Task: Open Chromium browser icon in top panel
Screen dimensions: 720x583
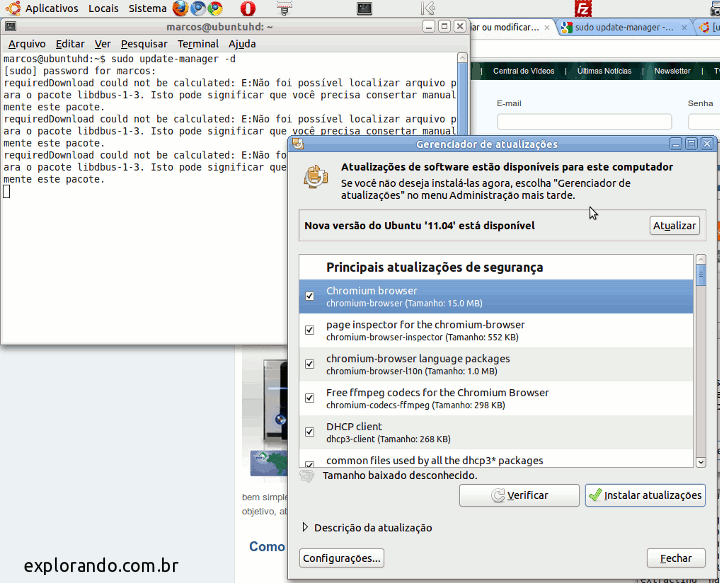Action: pyautogui.click(x=198, y=8)
